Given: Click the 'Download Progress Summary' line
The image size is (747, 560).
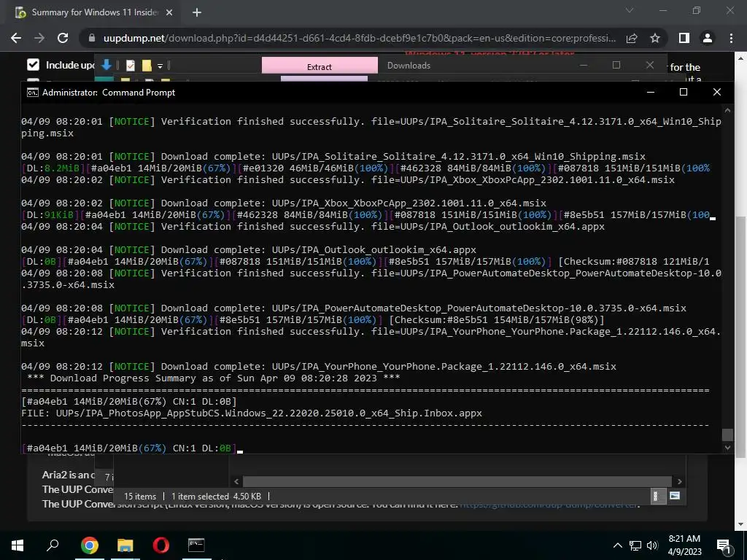Looking at the screenshot, I should click(214, 378).
